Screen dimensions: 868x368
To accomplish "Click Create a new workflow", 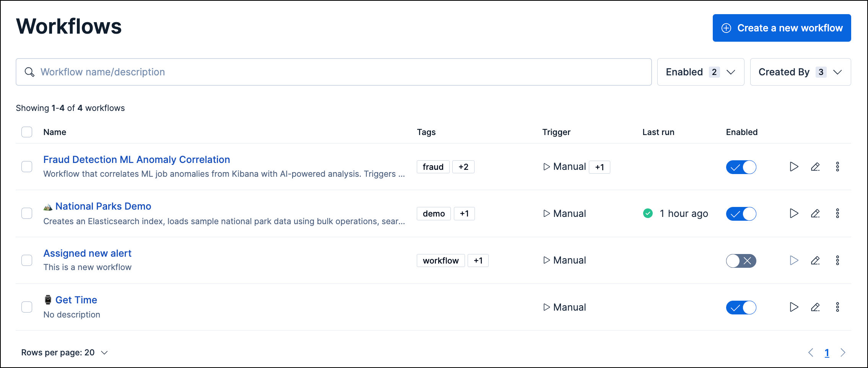I will point(782,28).
